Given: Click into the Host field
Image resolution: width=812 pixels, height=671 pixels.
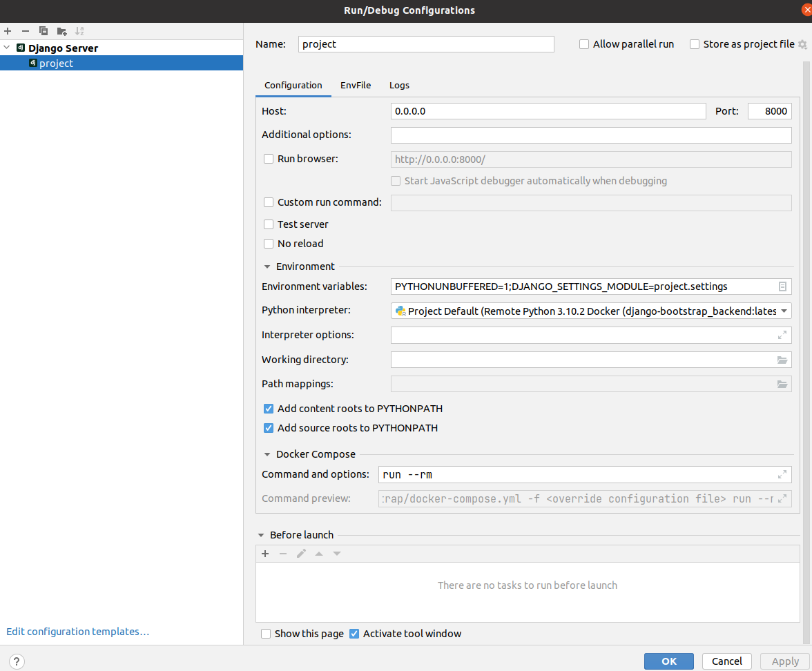Looking at the screenshot, I should [x=548, y=111].
